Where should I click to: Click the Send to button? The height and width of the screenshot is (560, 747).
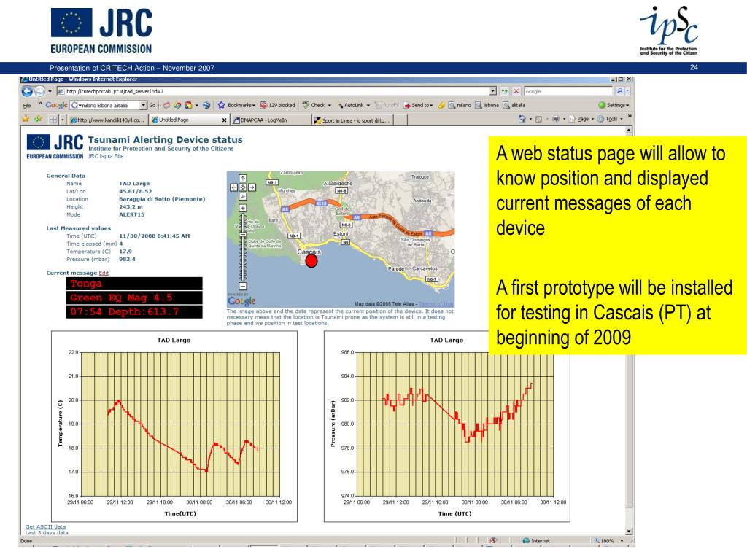(x=418, y=105)
